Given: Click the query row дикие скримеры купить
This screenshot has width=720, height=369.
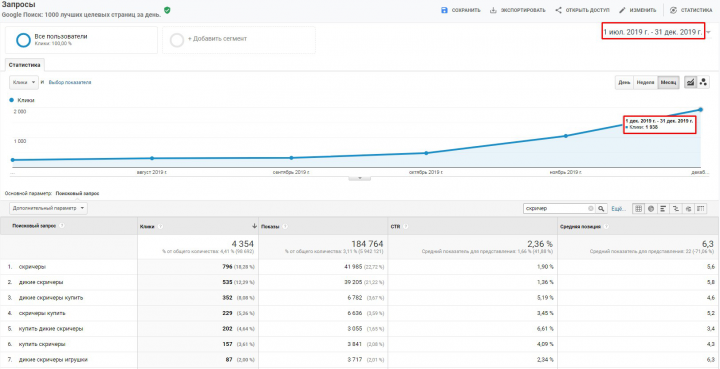Looking at the screenshot, I should pyautogui.click(x=51, y=297).
